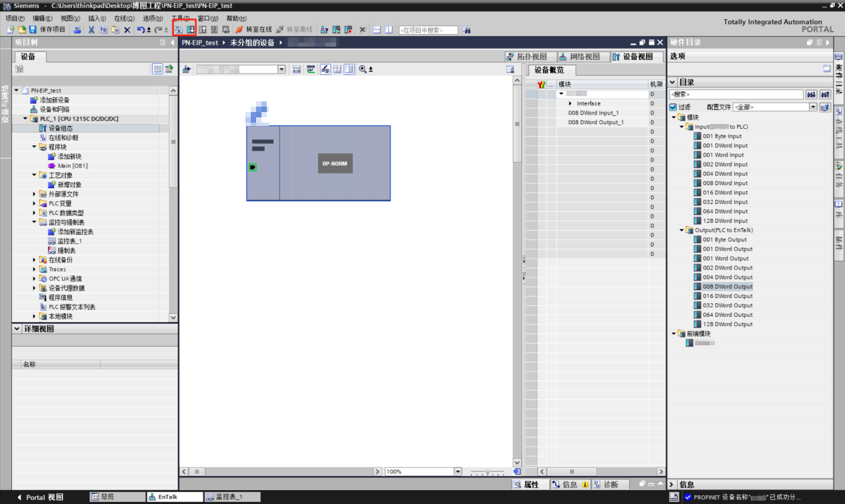This screenshot has height=504, width=845.
Task: Open the 项目(P) menu
Action: (15, 19)
